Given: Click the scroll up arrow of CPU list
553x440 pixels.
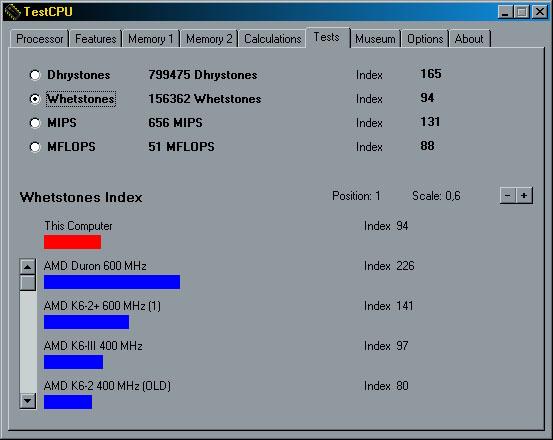Looking at the screenshot, I should coord(28,267).
